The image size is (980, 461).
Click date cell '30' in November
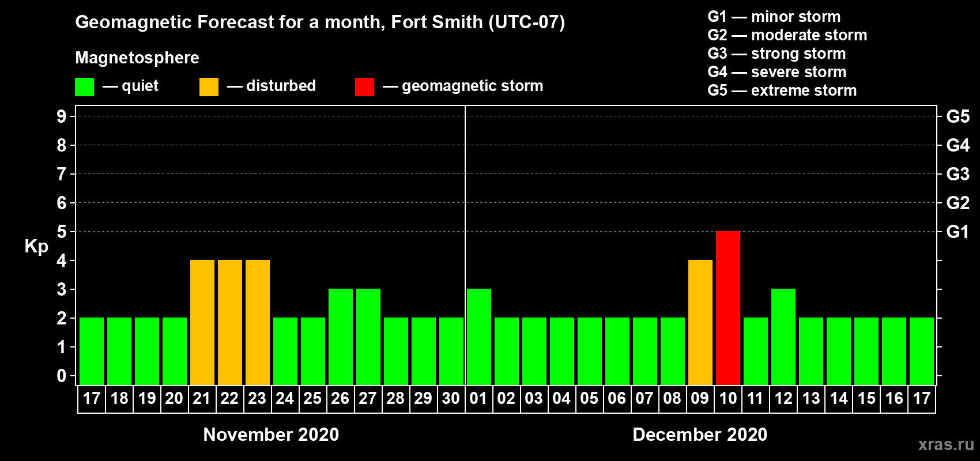coord(451,399)
